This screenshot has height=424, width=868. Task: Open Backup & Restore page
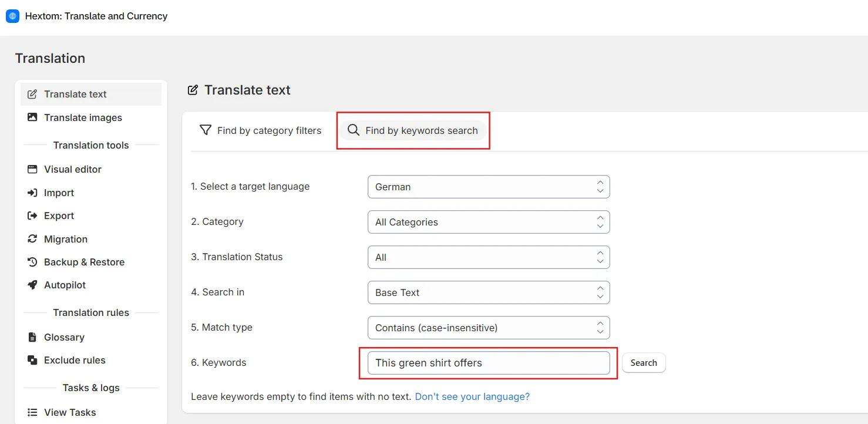click(91, 262)
